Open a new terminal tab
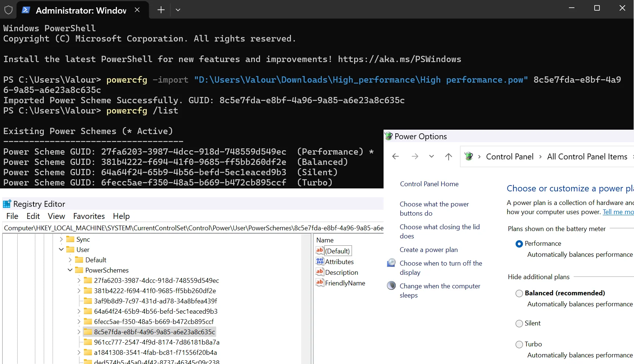Screen dimensions: 634x364 pyautogui.click(x=161, y=10)
